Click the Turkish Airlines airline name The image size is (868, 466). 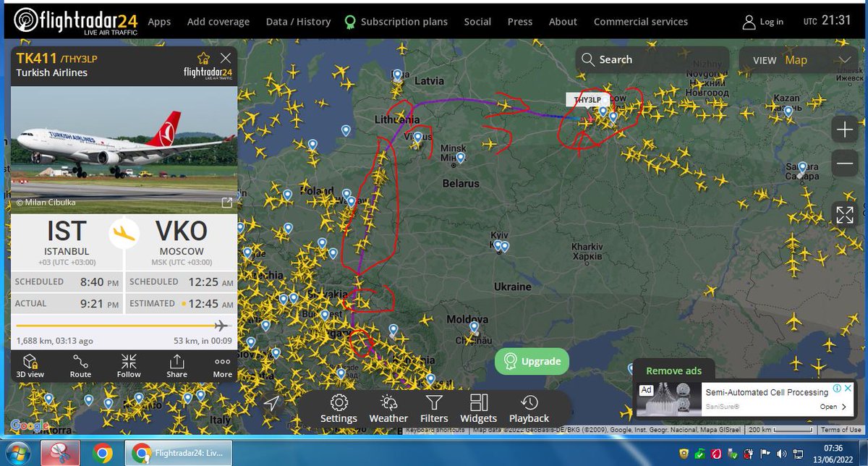click(x=51, y=72)
